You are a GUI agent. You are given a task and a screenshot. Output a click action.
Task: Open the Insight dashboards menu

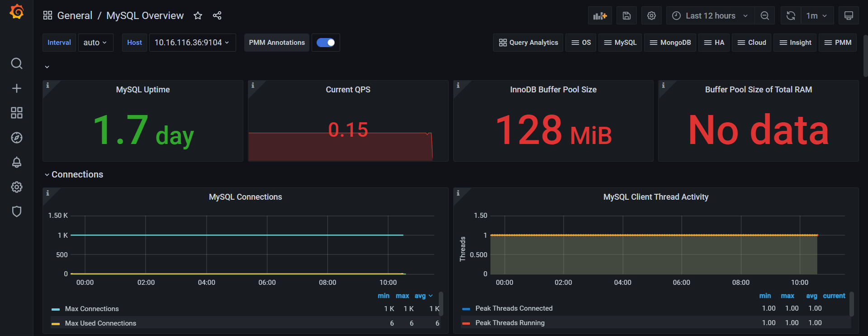tap(795, 43)
